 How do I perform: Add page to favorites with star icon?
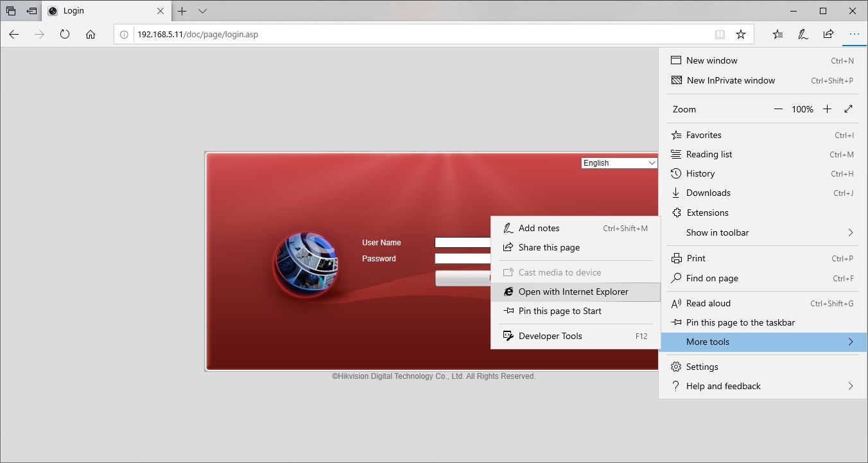point(741,35)
